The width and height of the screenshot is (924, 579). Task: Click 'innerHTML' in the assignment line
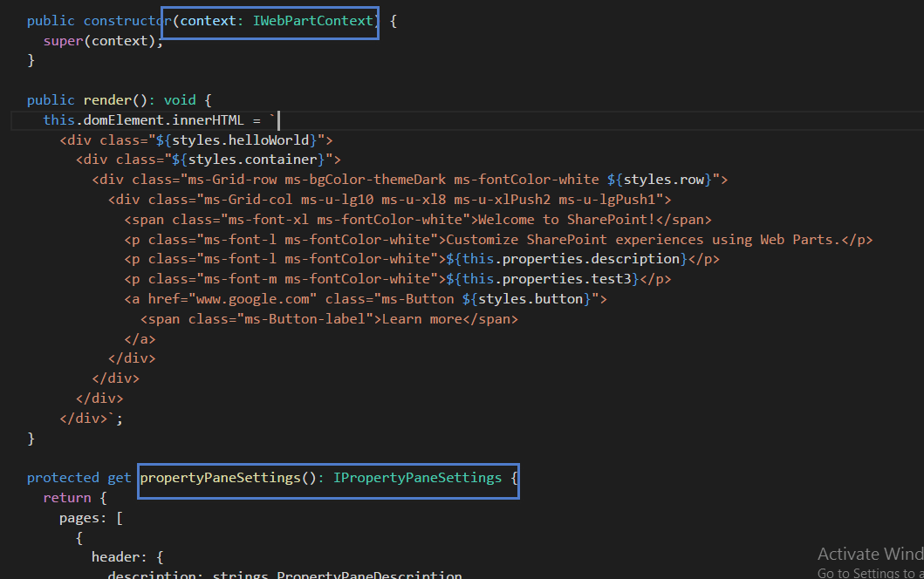tap(208, 120)
